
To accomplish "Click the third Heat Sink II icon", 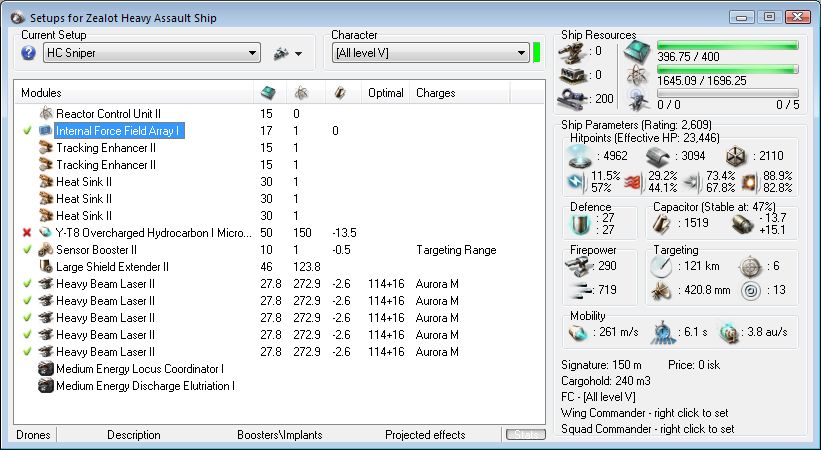I will pos(46,215).
